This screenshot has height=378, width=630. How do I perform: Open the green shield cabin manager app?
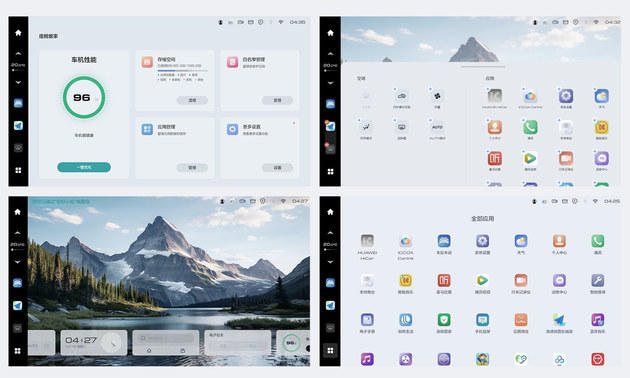click(x=444, y=320)
